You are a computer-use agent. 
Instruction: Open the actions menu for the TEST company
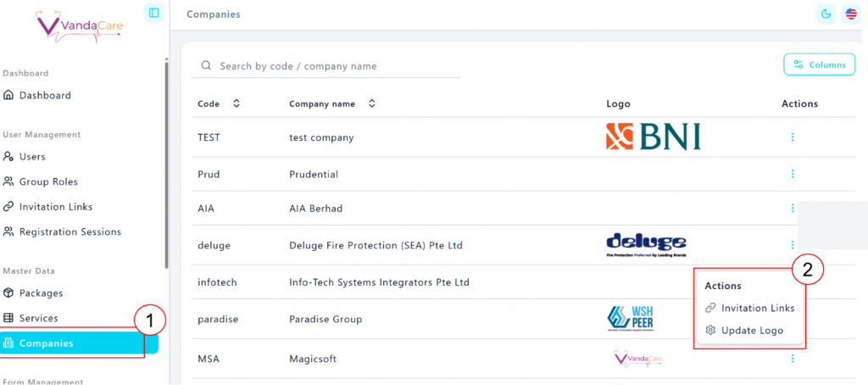(793, 137)
